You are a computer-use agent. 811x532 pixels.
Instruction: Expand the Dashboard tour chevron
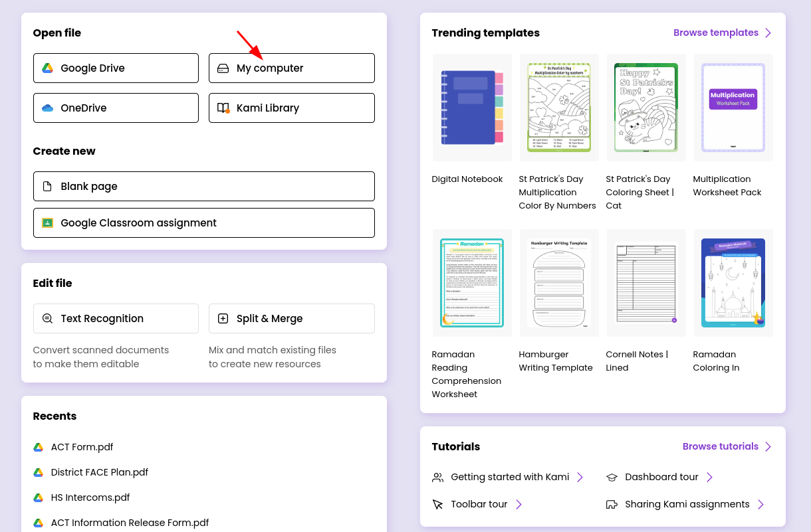[709, 478]
